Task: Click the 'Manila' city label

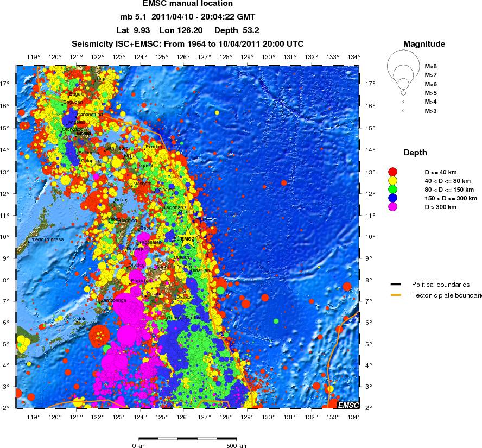Action: pyautogui.click(x=84, y=134)
